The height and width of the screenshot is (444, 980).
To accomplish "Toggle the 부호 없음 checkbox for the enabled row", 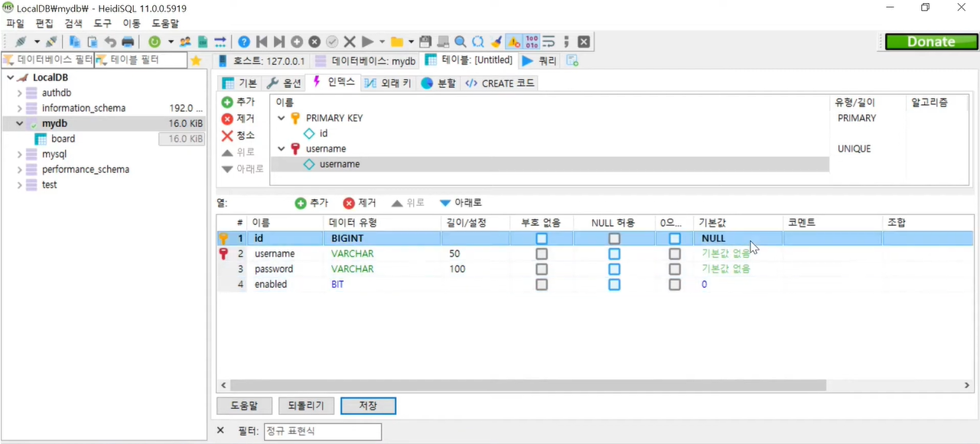I will [542, 284].
